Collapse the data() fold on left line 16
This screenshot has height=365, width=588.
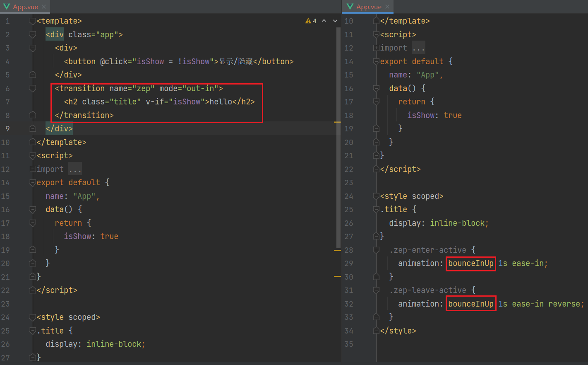tap(33, 210)
